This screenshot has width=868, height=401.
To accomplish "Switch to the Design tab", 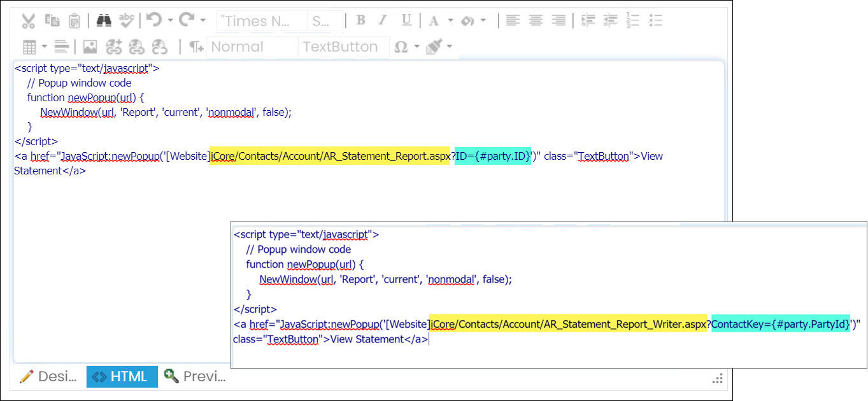I will [48, 376].
